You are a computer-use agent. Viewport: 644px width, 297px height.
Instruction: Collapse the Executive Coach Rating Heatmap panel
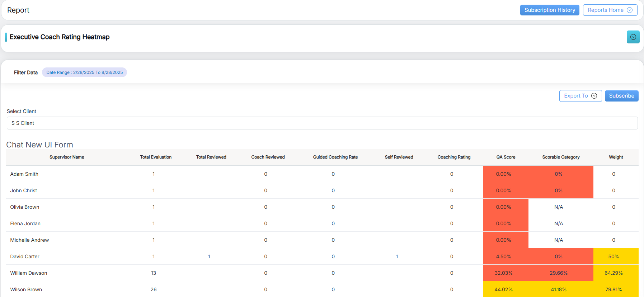[633, 37]
